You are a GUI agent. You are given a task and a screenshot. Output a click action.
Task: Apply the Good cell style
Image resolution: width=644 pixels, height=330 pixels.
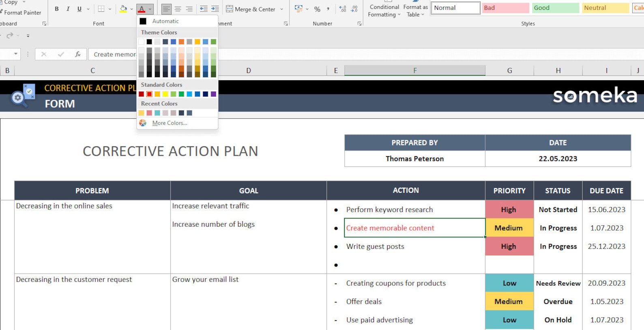pos(556,8)
